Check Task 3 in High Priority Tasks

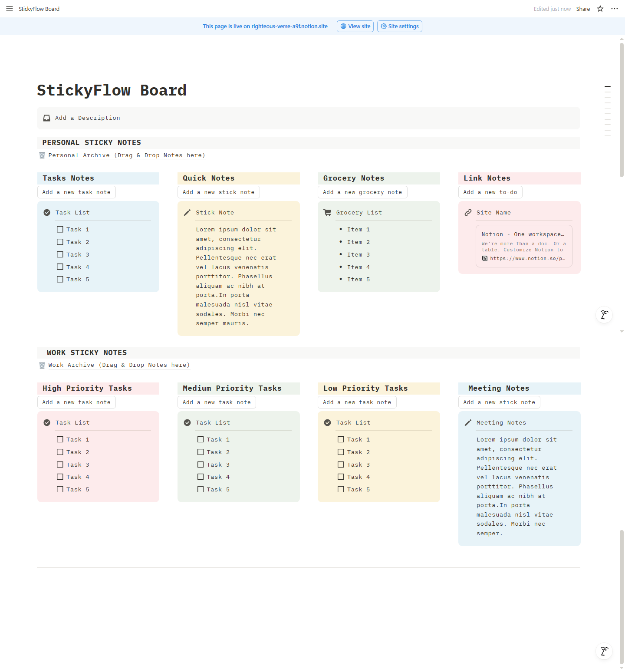(60, 465)
